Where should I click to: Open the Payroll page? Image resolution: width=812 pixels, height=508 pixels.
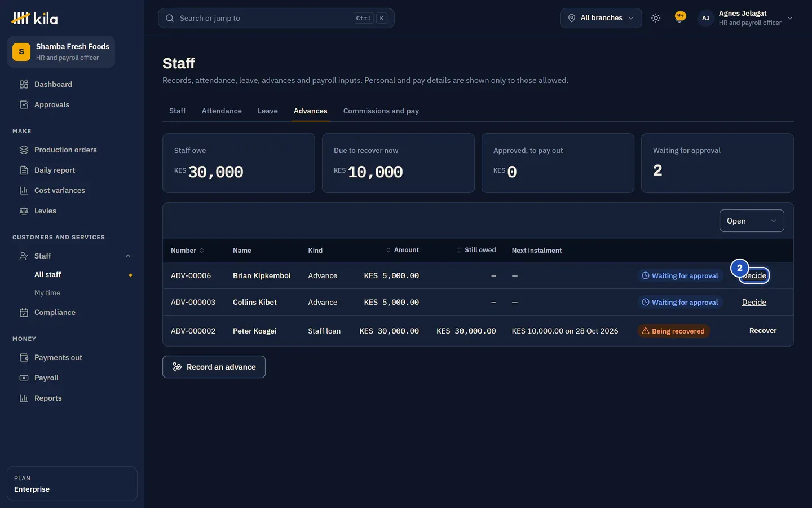coord(72,378)
